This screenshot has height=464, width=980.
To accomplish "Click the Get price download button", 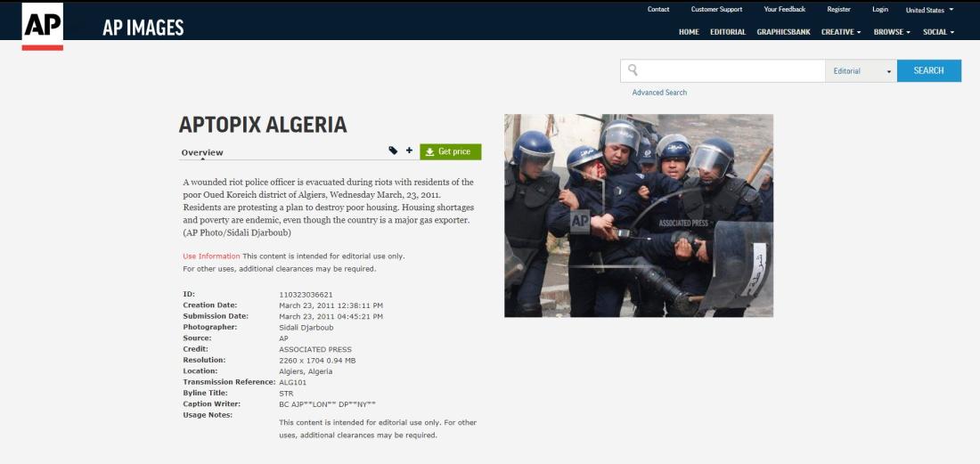I will point(451,151).
